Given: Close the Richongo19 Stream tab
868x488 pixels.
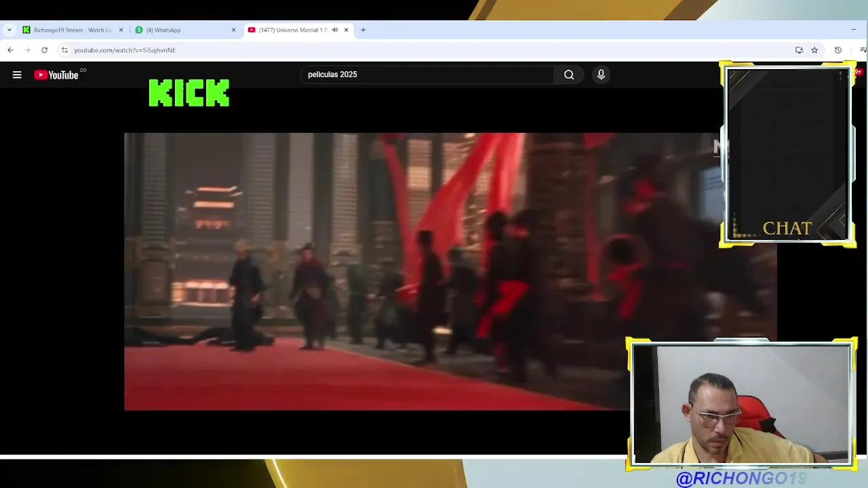Looking at the screenshot, I should 121,30.
